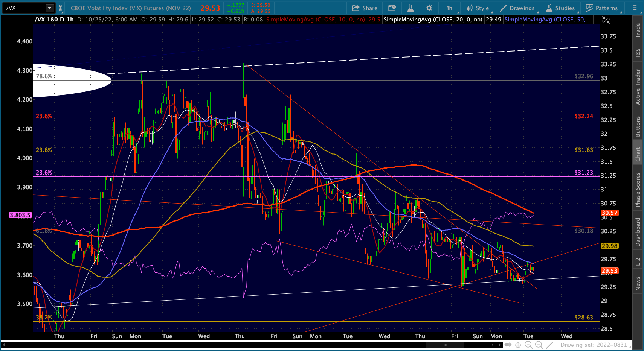Open the /VX symbol dropdown arrow
Image resolution: width=644 pixels, height=351 pixels.
tap(49, 8)
